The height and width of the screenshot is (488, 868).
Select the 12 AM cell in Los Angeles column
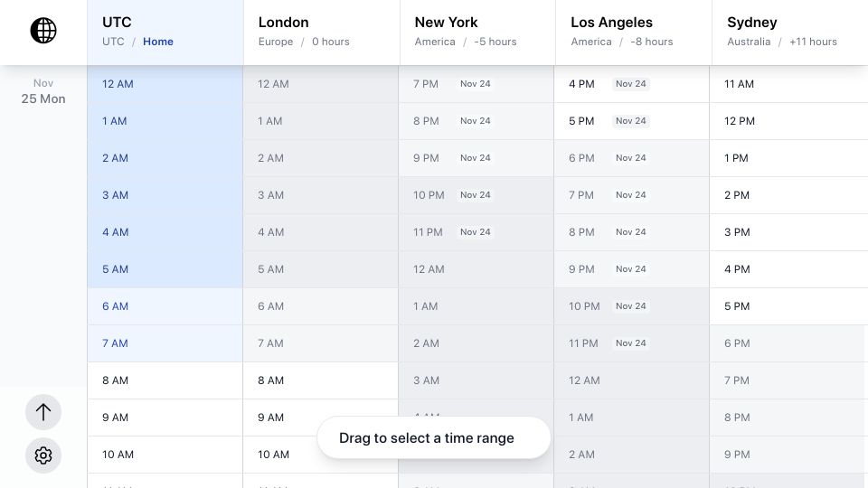[632, 380]
